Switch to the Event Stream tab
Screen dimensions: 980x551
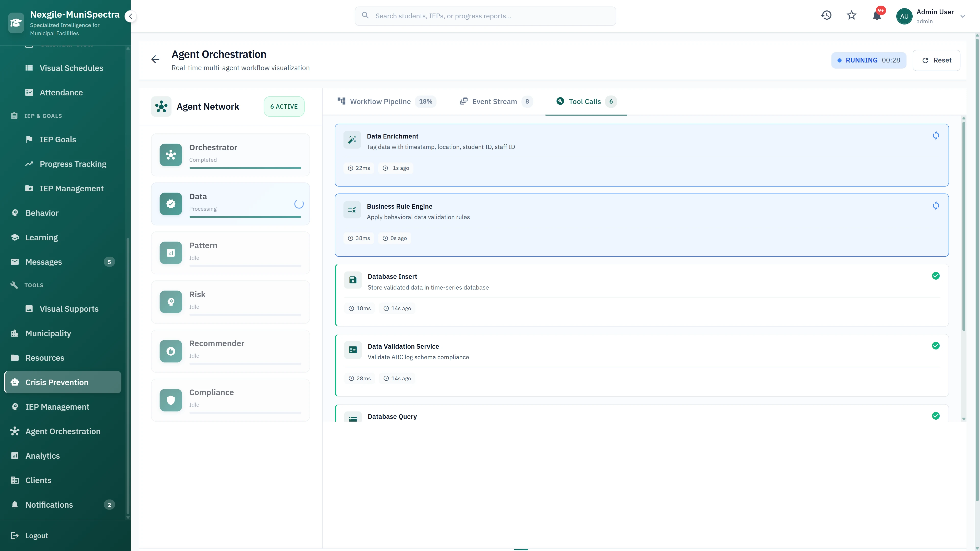[494, 102]
